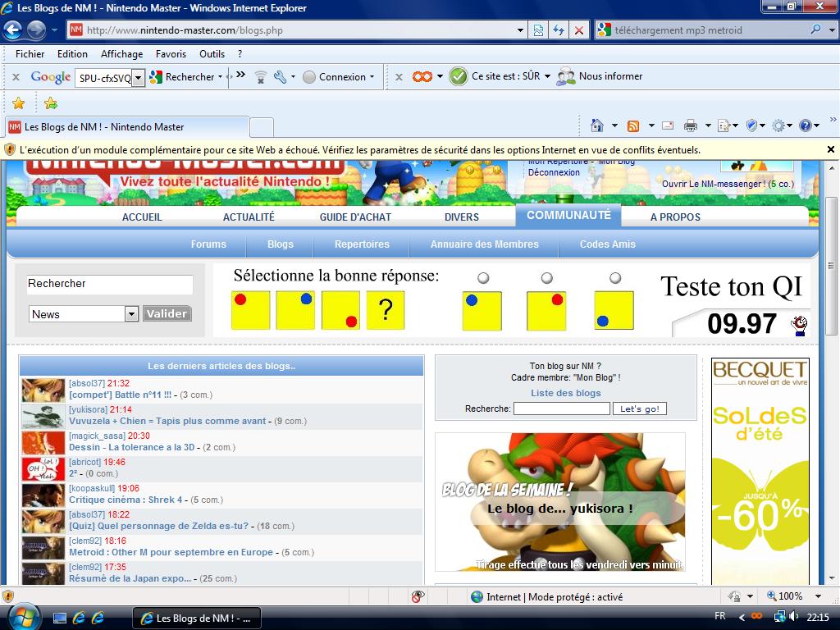Screen dimensions: 840x630
Task: Open the Liste des blogs link
Action: click(x=566, y=393)
